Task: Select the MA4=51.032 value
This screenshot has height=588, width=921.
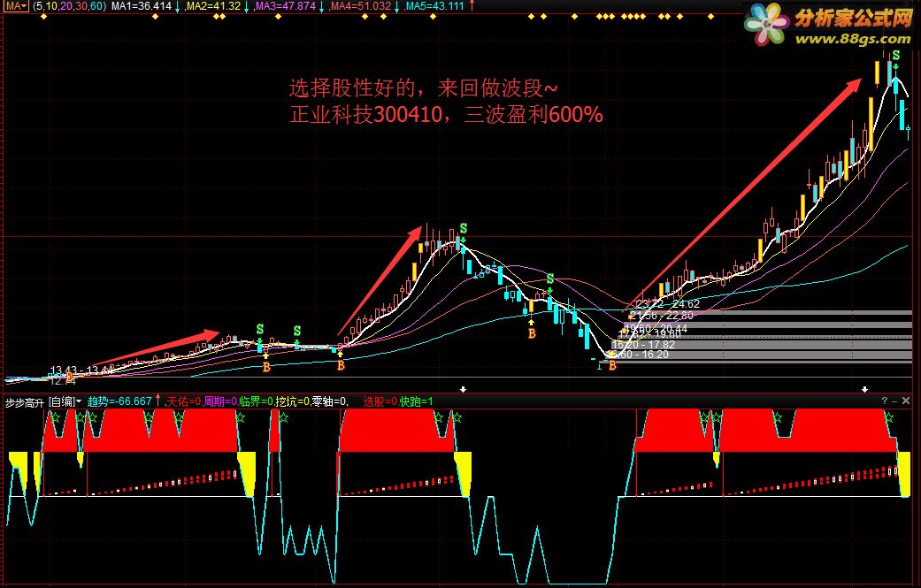Action: tap(360, 6)
